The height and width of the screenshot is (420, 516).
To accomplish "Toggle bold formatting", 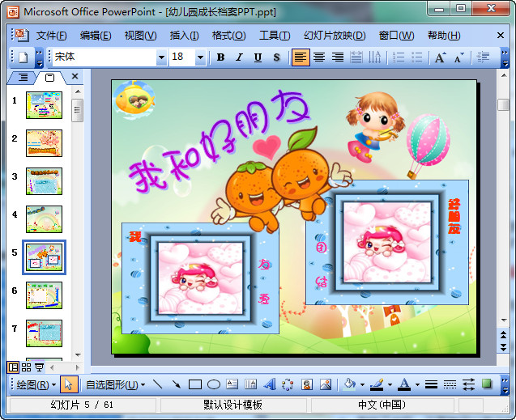I will pyautogui.click(x=220, y=57).
